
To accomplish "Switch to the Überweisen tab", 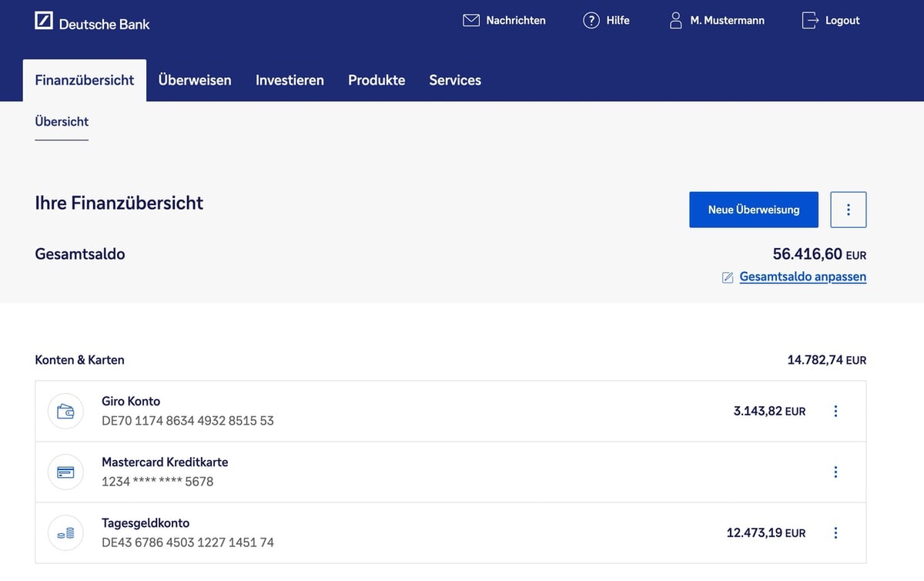I will (x=195, y=80).
